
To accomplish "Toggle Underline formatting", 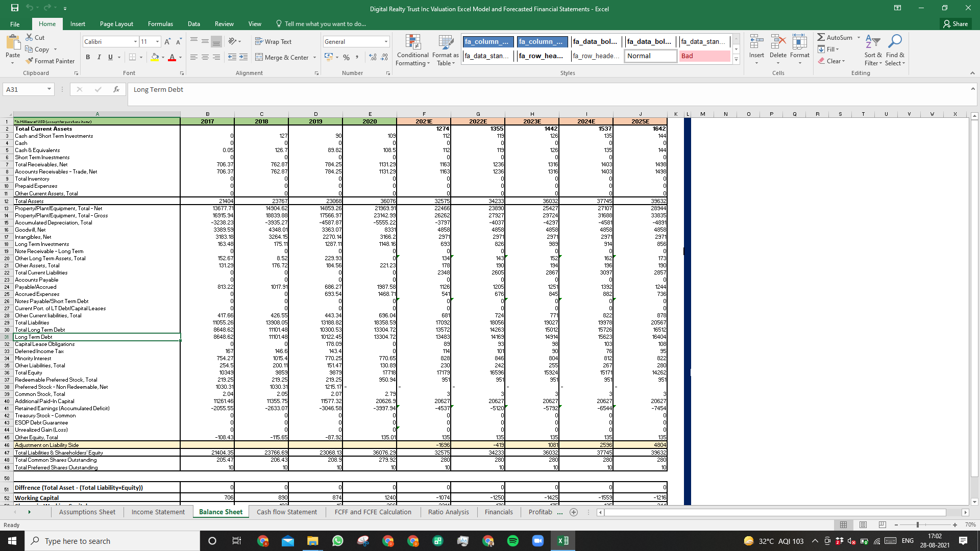I will point(110,57).
